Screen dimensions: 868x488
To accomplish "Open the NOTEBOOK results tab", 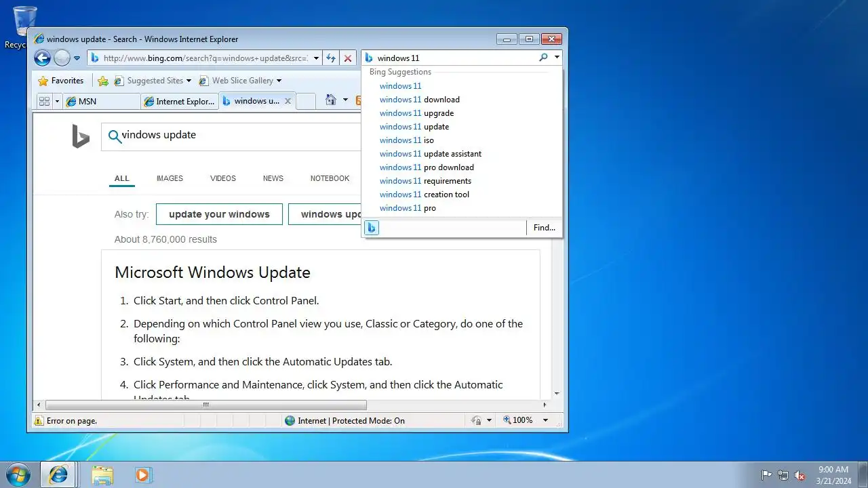I will [x=330, y=179].
